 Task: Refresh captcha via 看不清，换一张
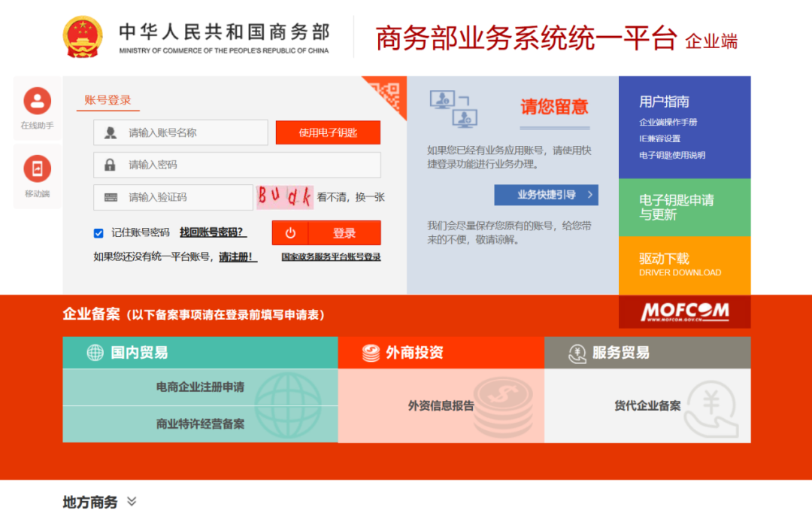pos(351,197)
